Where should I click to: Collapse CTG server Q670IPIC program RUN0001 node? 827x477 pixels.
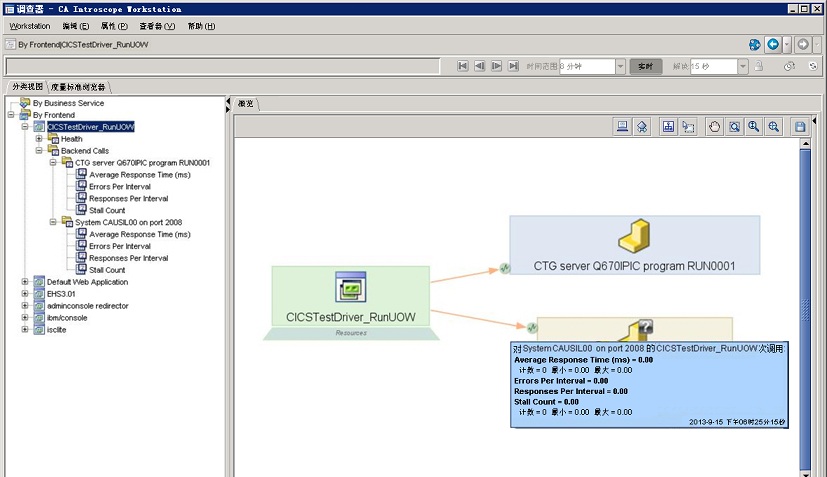pos(53,163)
